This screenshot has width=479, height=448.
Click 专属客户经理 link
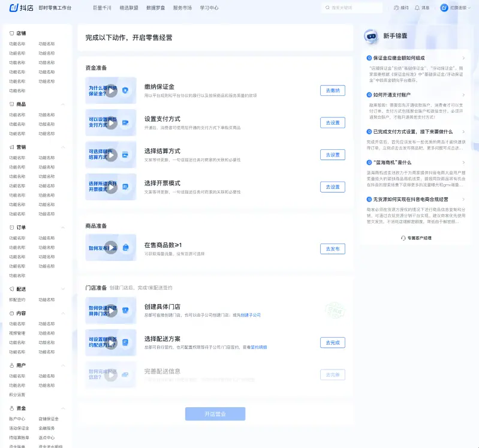pos(420,238)
